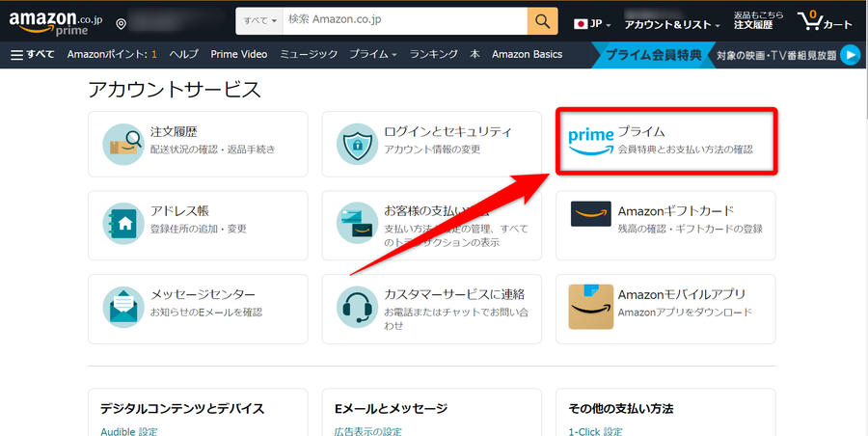Open the Amazon.co.jp prime logo home
The width and height of the screenshot is (868, 436).
tap(56, 23)
